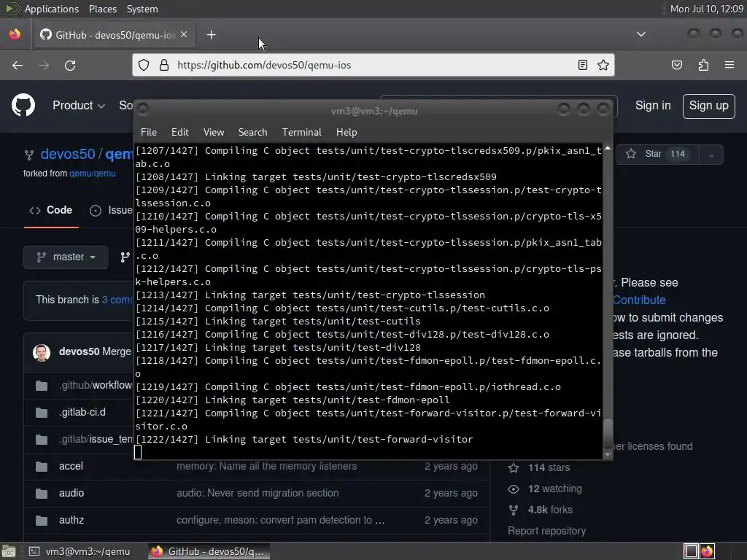Expand the list all tabs chevron

pos(641,34)
